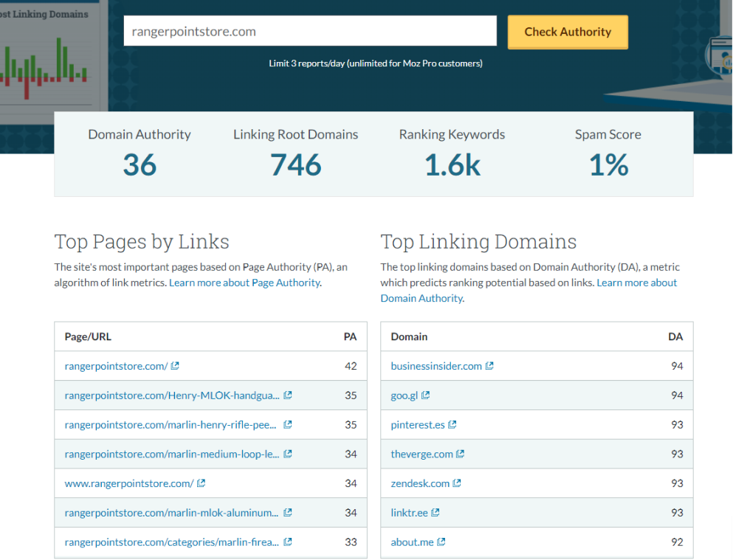Visit the linktr.ee domain link
The image size is (733, 560).
click(410, 512)
